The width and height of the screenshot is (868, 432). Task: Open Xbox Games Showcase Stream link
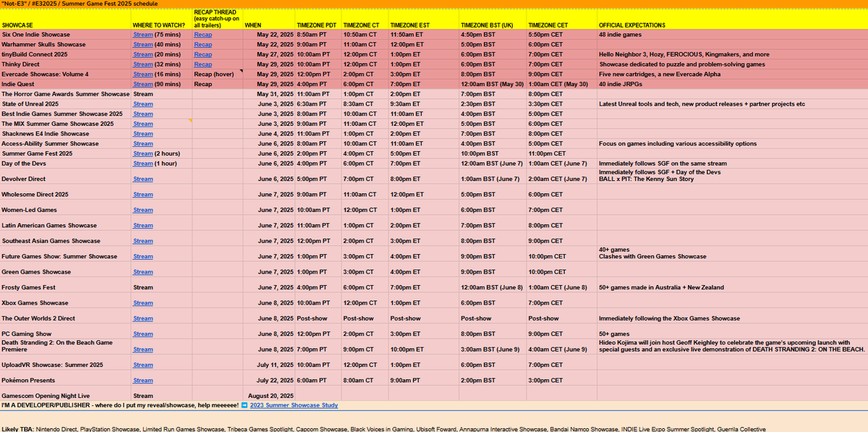click(142, 303)
